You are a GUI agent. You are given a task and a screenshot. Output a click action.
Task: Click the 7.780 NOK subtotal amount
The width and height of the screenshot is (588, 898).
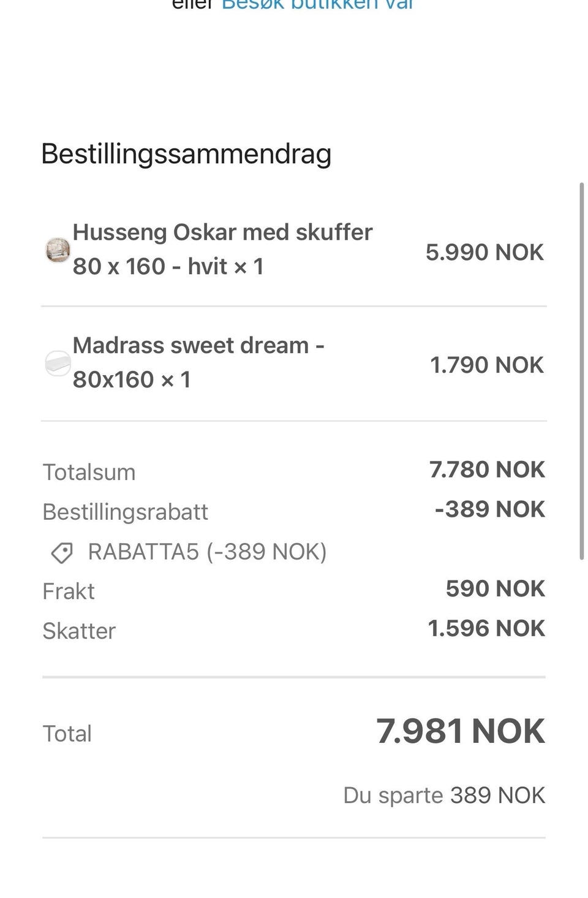[x=487, y=470]
